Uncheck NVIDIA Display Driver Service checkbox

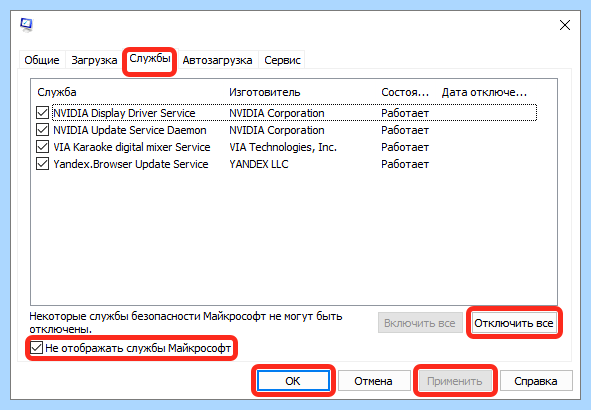pyautogui.click(x=42, y=113)
